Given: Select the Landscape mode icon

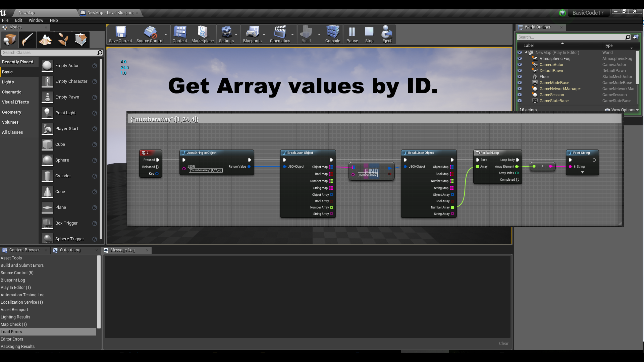Looking at the screenshot, I should (x=45, y=40).
